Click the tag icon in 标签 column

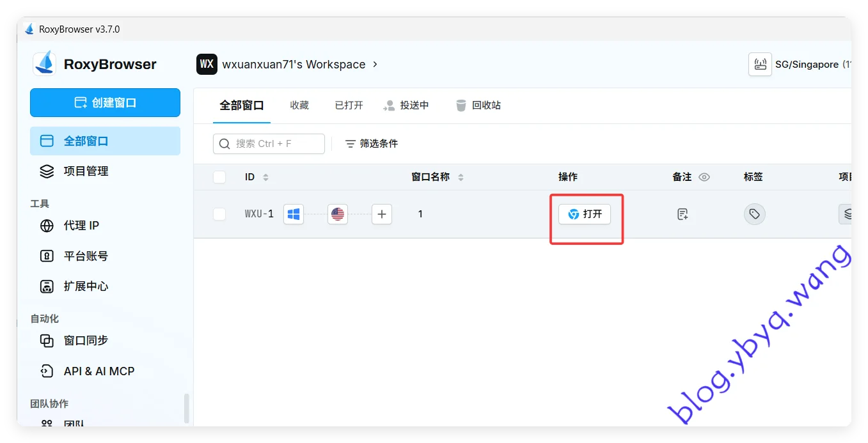tap(754, 214)
